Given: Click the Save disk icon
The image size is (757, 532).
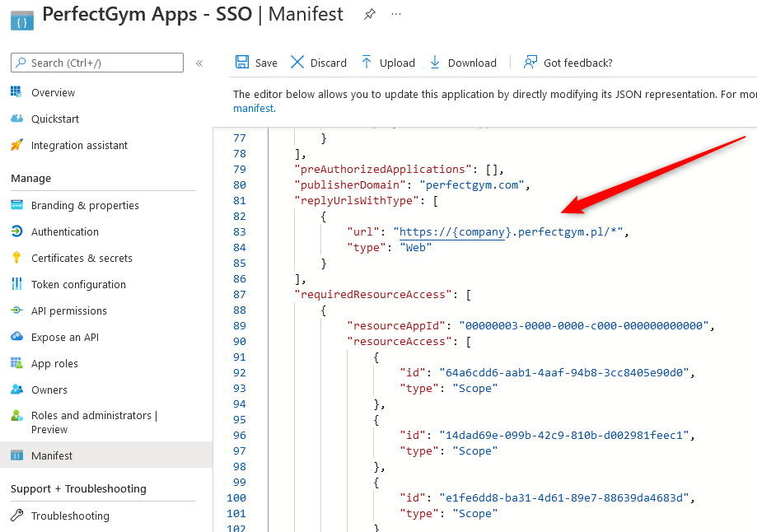Looking at the screenshot, I should [x=242, y=63].
